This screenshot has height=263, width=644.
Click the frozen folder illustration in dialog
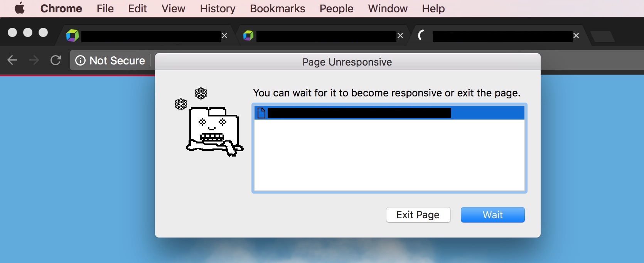pyautogui.click(x=209, y=122)
